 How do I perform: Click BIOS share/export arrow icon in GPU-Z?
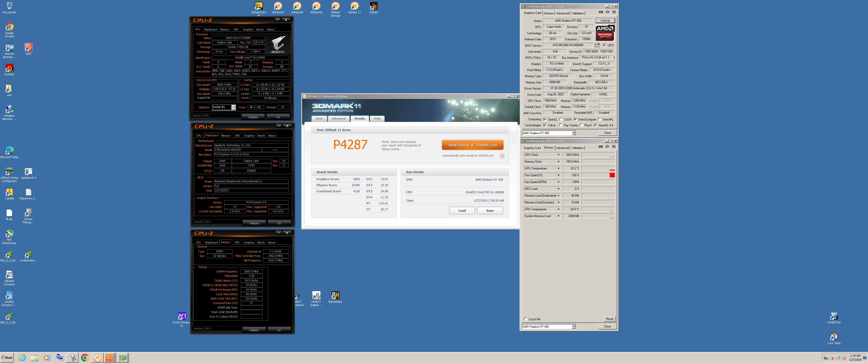click(597, 45)
